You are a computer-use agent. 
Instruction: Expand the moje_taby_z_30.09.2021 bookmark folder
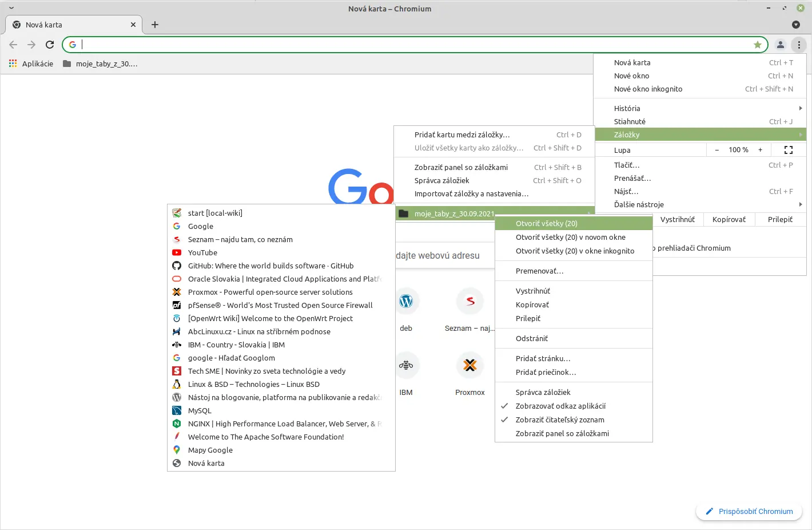[x=495, y=213]
